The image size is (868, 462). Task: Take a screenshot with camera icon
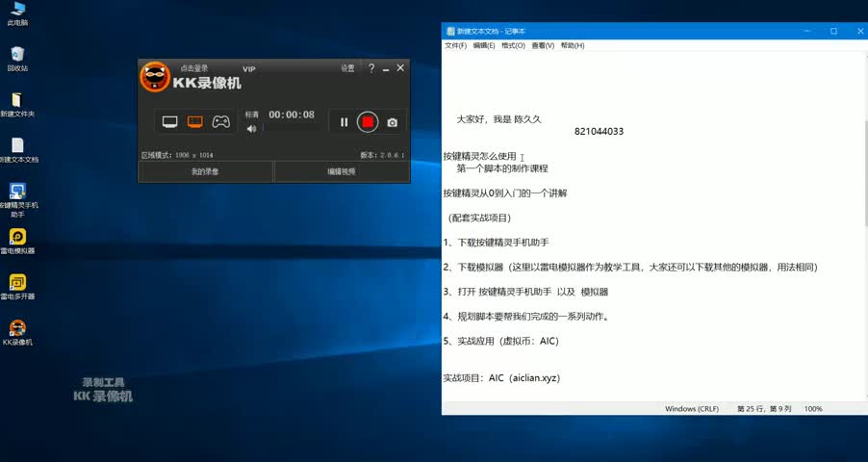[x=393, y=122]
